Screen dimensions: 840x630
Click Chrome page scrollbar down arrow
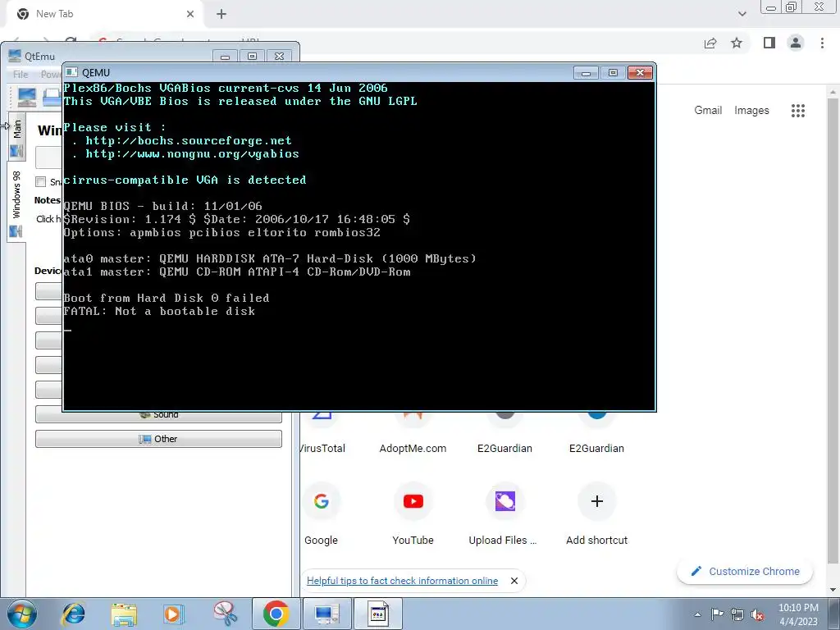(833, 591)
